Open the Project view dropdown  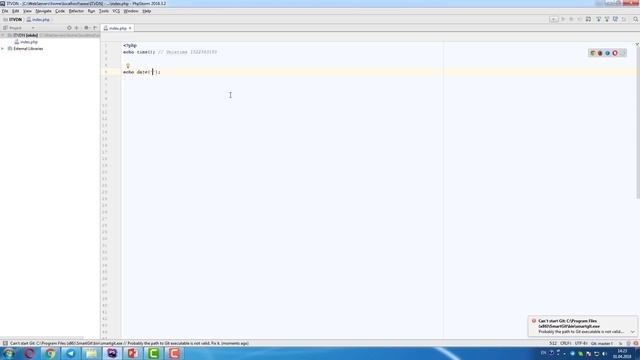pyautogui.click(x=33, y=28)
